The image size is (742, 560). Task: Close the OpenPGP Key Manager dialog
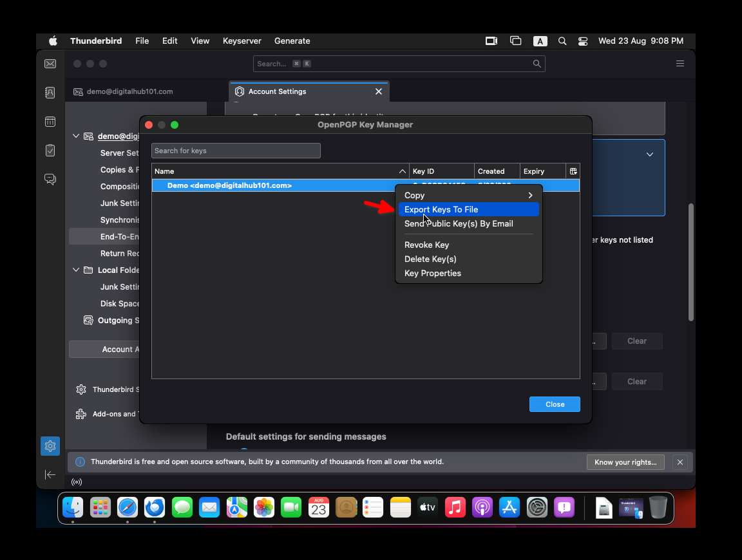(x=555, y=404)
